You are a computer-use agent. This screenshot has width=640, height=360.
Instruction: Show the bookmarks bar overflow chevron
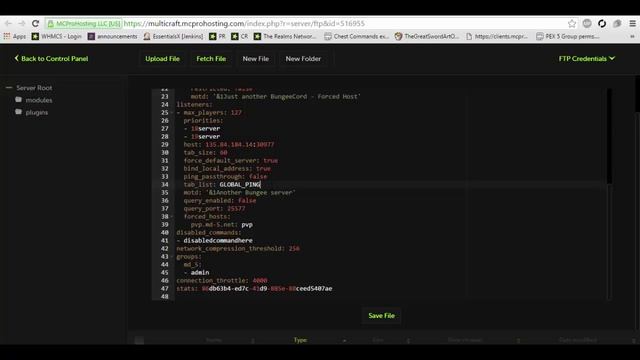pyautogui.click(x=632, y=36)
